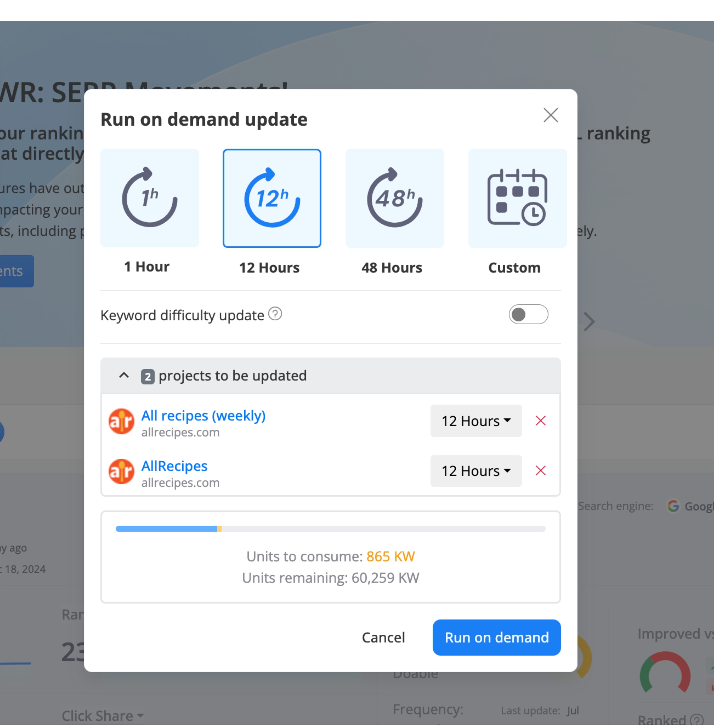714x728 pixels.
Task: Open the All recipes (weekly) project link
Action: (x=203, y=415)
